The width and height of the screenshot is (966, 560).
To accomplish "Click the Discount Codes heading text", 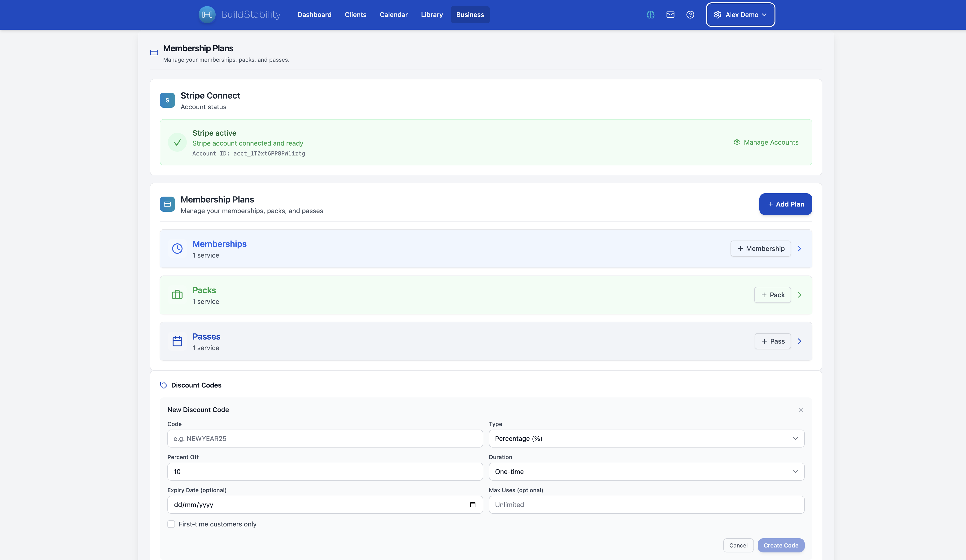I will 196,385.
